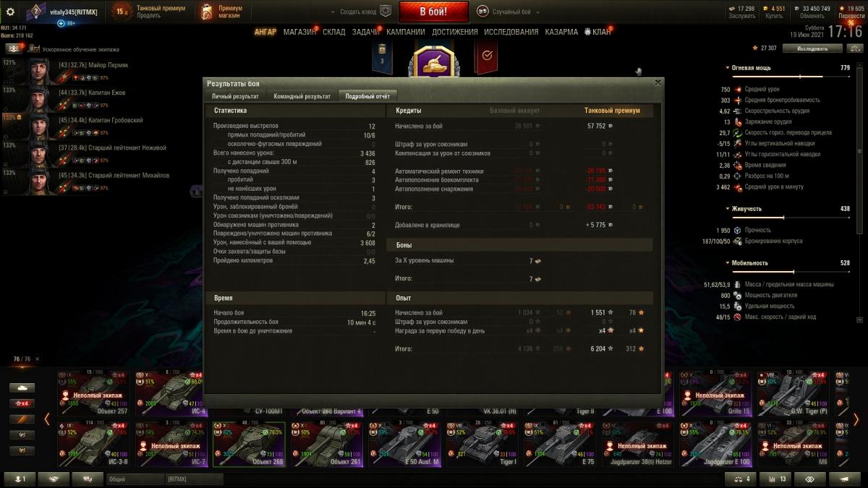The image size is (868, 488).
Task: Open the red checkmark mission banner
Action: [x=486, y=57]
